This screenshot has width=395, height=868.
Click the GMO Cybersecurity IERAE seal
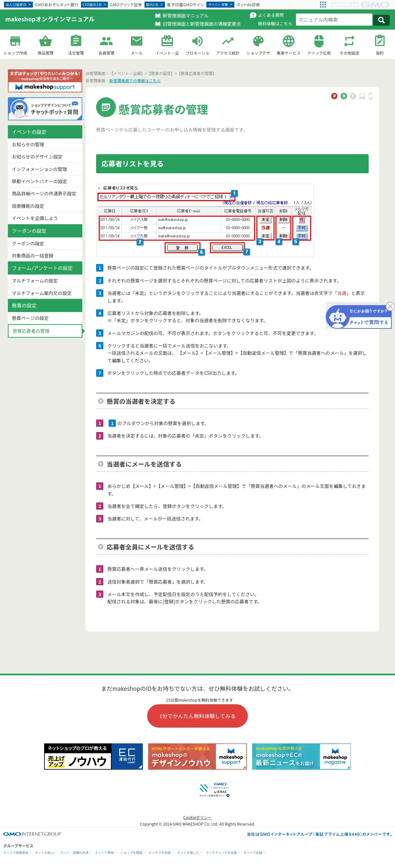(215, 790)
